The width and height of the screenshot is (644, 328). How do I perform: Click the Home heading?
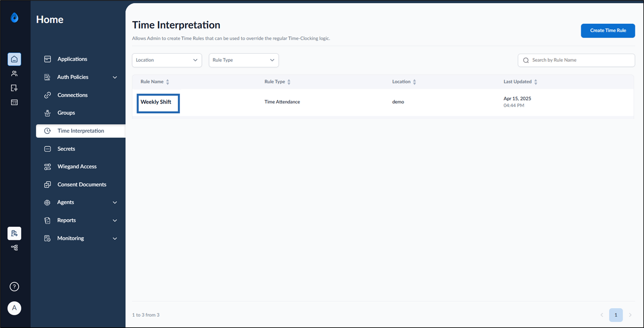click(50, 20)
